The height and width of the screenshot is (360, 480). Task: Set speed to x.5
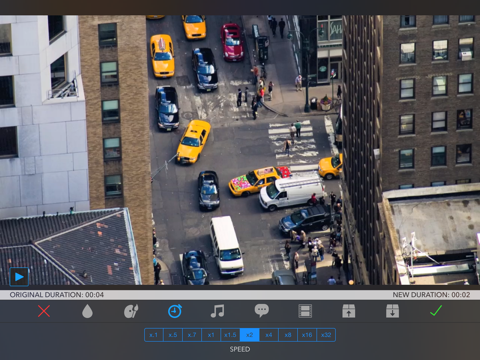click(x=173, y=335)
